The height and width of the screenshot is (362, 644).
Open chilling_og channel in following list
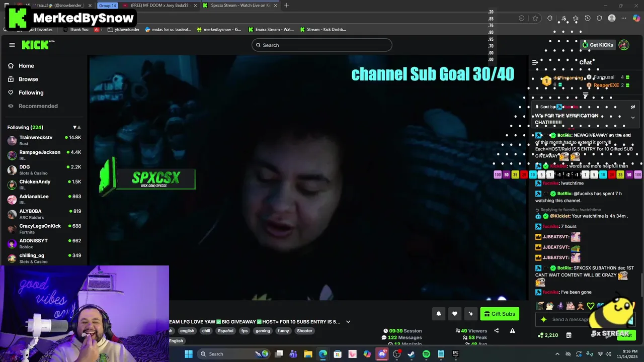(x=44, y=258)
